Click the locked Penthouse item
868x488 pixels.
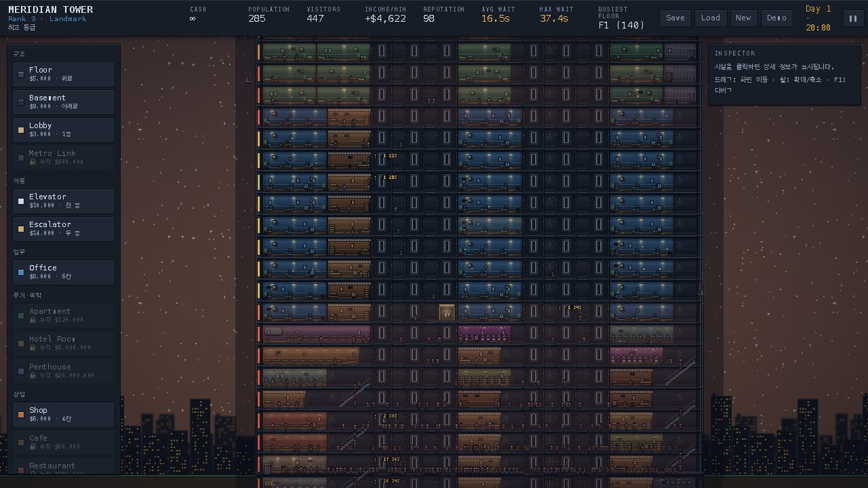tap(64, 371)
